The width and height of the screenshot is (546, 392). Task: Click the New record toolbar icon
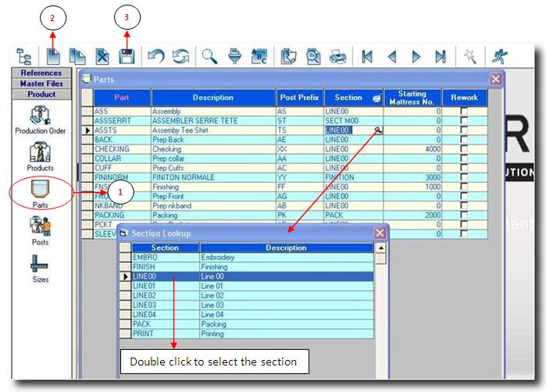tap(53, 55)
